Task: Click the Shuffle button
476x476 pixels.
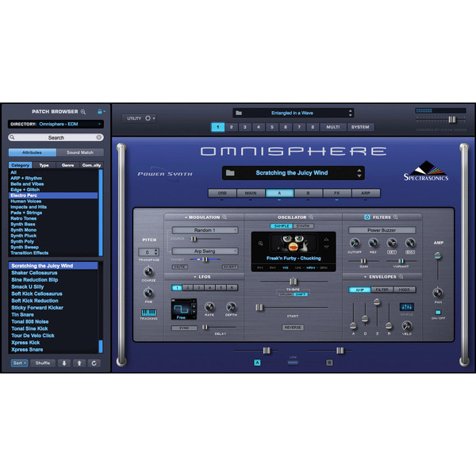Action: pyautogui.click(x=43, y=363)
